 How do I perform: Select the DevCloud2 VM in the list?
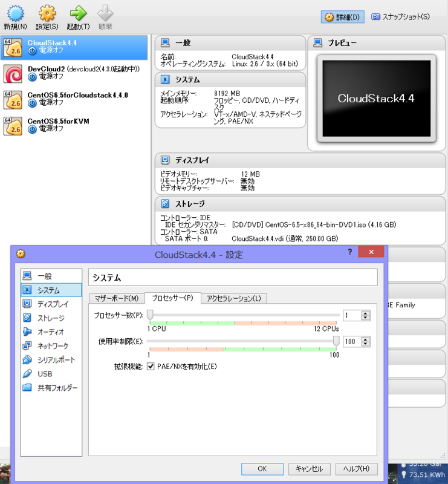(x=74, y=73)
